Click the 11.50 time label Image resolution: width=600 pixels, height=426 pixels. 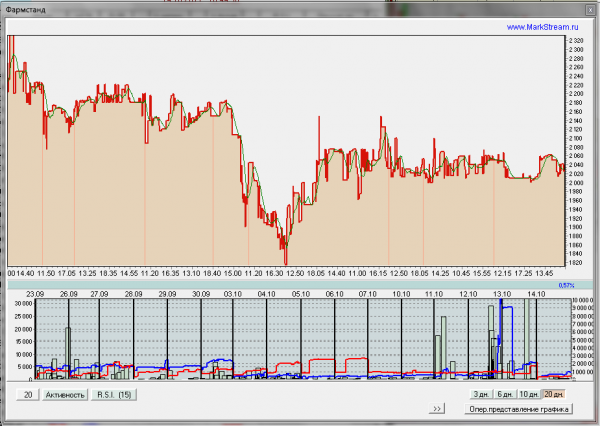point(46,273)
